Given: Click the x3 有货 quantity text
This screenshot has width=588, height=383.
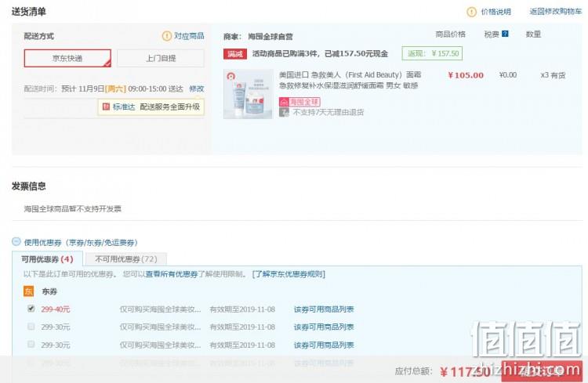Looking at the screenshot, I should click(553, 75).
